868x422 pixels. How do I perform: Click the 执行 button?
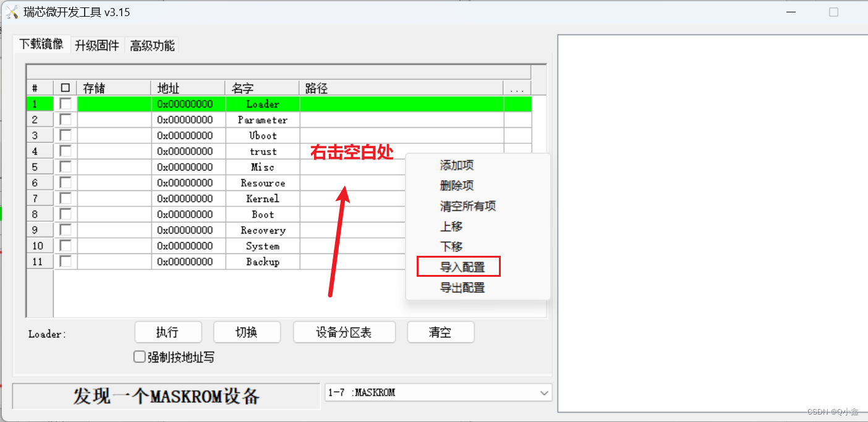pos(168,332)
